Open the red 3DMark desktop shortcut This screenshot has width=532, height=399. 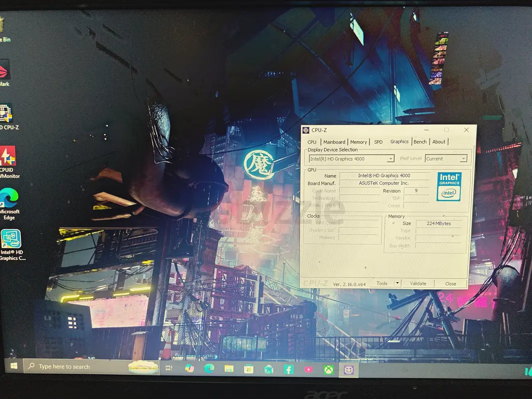5,73
